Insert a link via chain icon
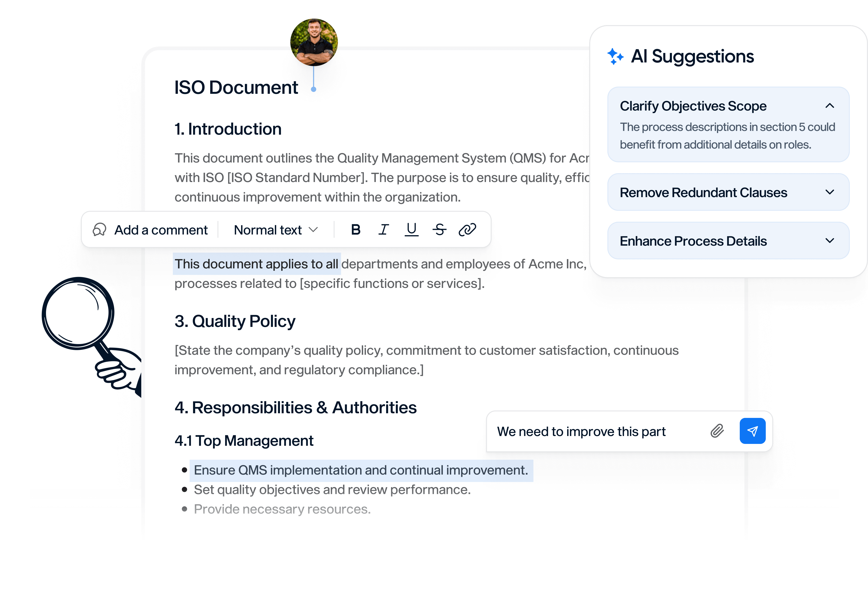 tap(467, 230)
